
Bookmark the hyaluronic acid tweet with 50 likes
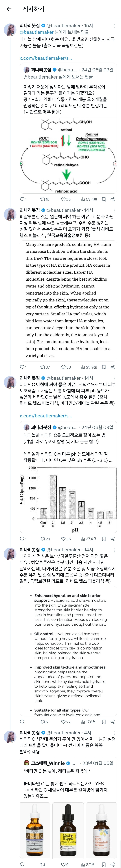[x=104, y=367]
